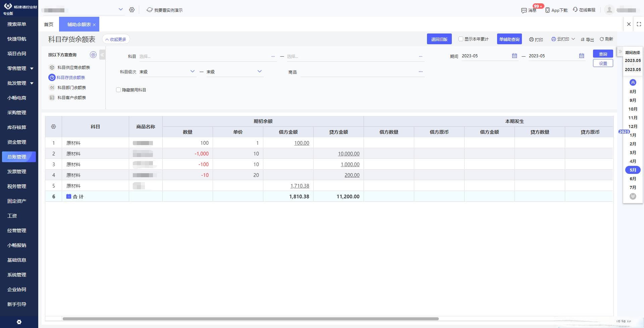This screenshot has width=644, height=328.
Task: Open 商品 selection ellipsis
Action: tap(421, 72)
